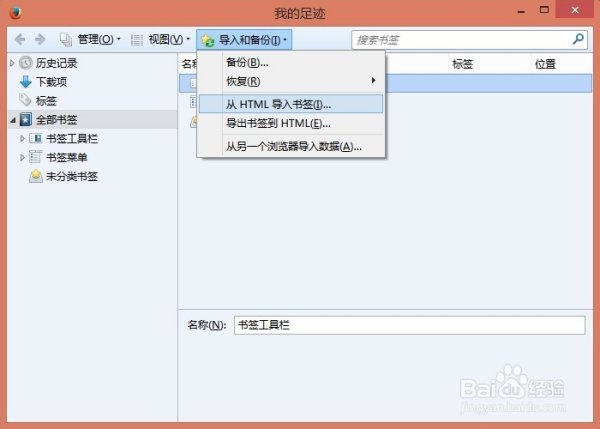Maximize the 我的足迹 window
This screenshot has width=600, height=429.
point(544,10)
